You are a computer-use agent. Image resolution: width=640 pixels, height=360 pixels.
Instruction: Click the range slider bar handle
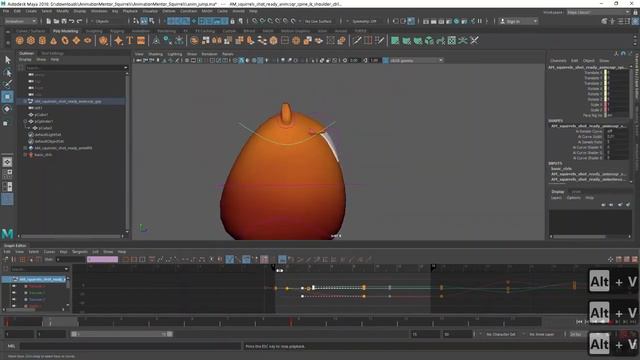click(x=122, y=334)
